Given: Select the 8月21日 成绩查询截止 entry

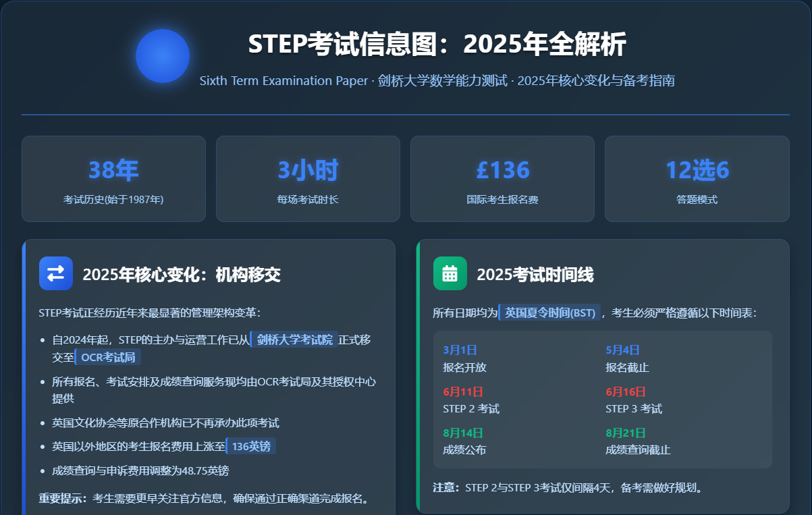Looking at the screenshot, I should click(x=638, y=441).
